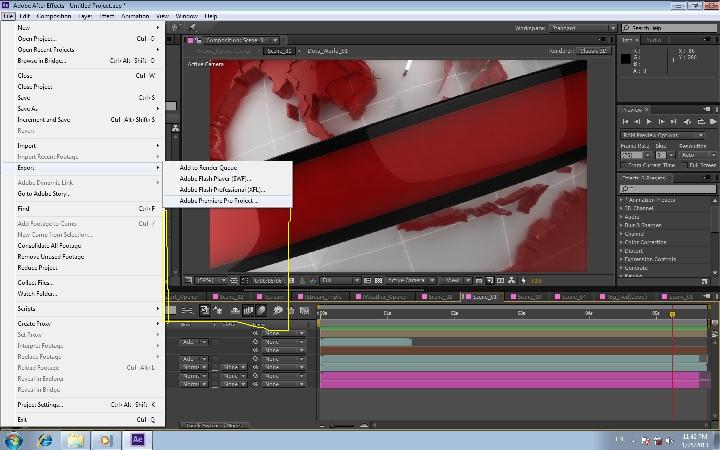Expand Blur & Sharpen effects category
The image size is (720, 450).
click(x=622, y=225)
